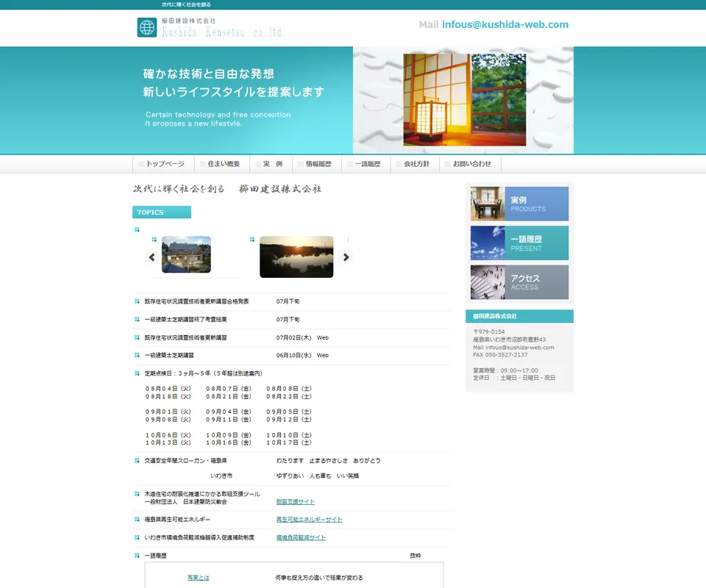The height and width of the screenshot is (588, 706).
Task: Click the 次代に輝く社会を創る page heading
Action: [x=179, y=189]
